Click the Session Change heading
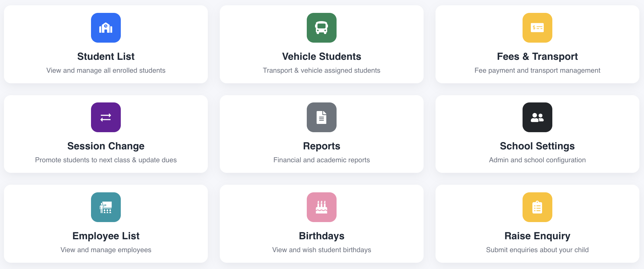 click(x=106, y=146)
